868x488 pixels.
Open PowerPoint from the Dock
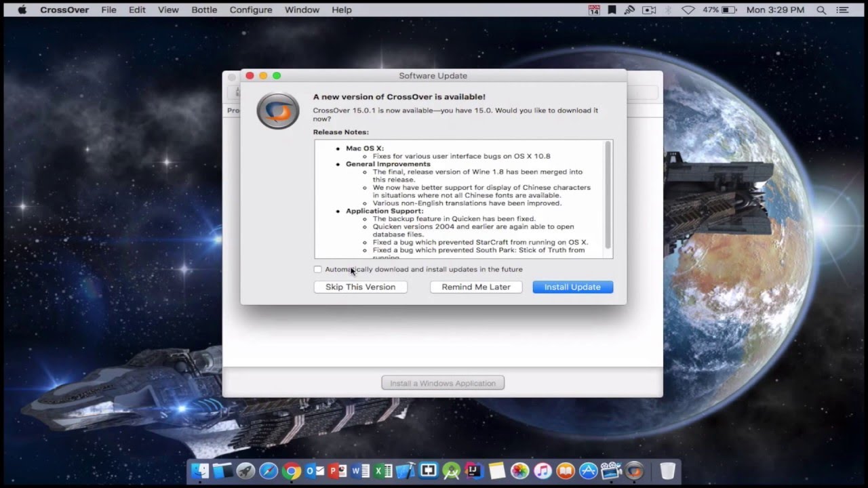pyautogui.click(x=337, y=470)
